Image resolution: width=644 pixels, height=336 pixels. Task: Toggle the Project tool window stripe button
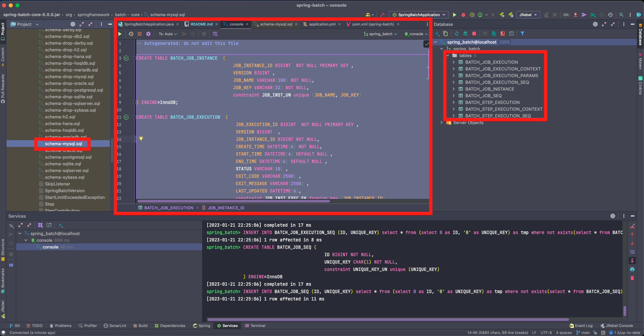pos(3,32)
